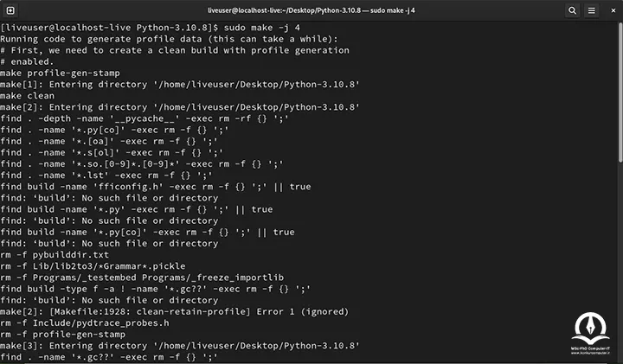Click the '__pycache__' find command line
The image size is (623, 364).
click(x=145, y=118)
